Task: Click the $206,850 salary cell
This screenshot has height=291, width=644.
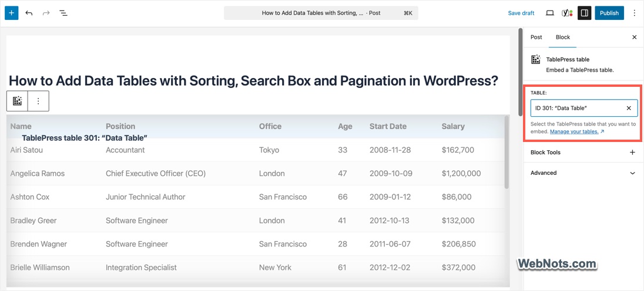Action: coord(459,244)
